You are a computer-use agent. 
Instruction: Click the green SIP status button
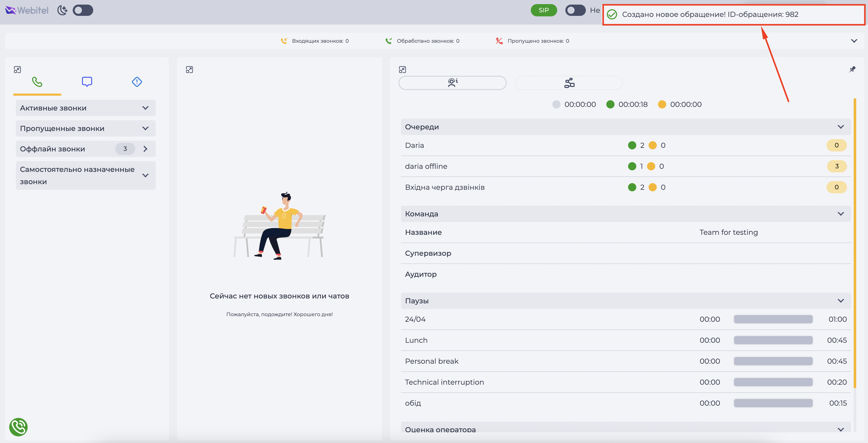pyautogui.click(x=544, y=10)
